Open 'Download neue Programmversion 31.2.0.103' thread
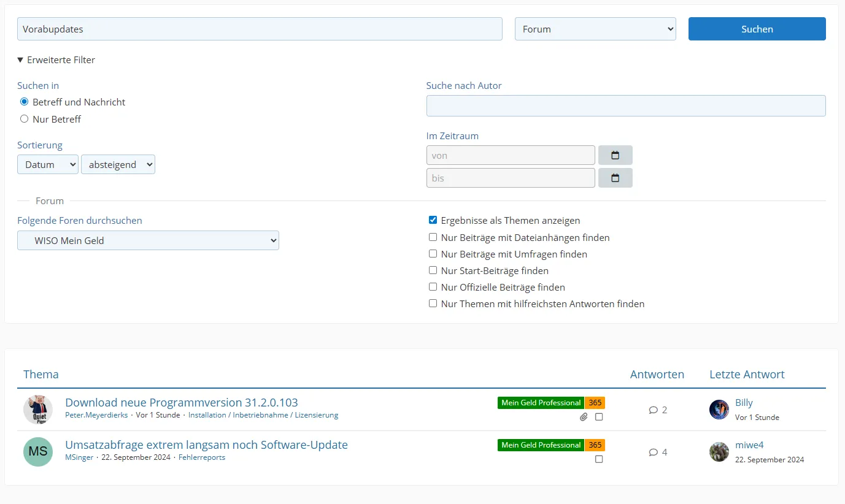 181,402
